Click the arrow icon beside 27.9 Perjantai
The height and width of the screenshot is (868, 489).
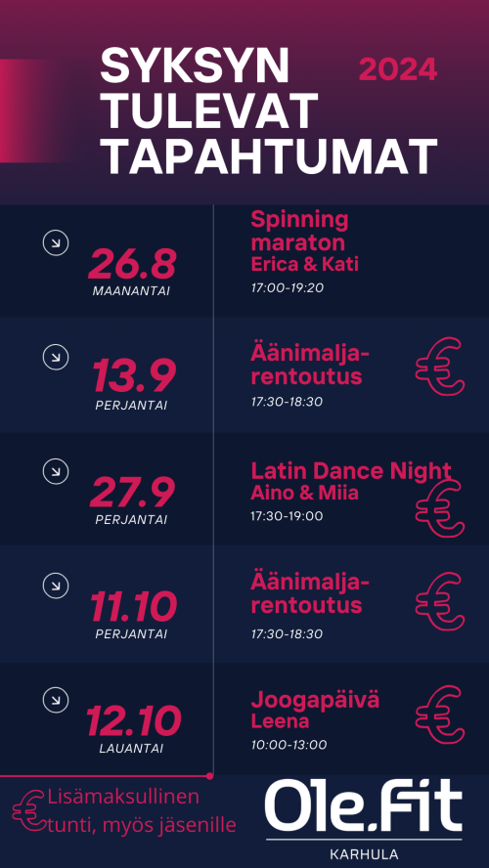56,471
